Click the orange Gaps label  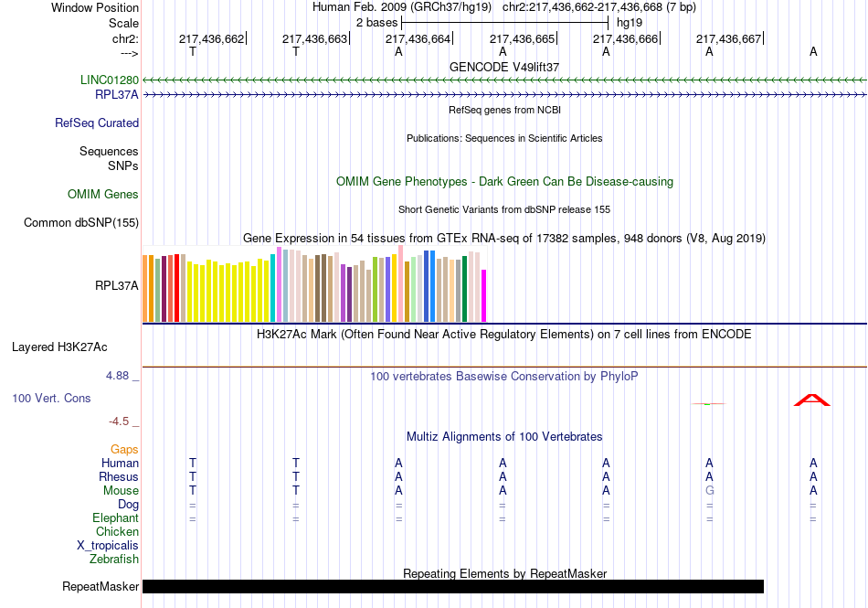pos(124,449)
